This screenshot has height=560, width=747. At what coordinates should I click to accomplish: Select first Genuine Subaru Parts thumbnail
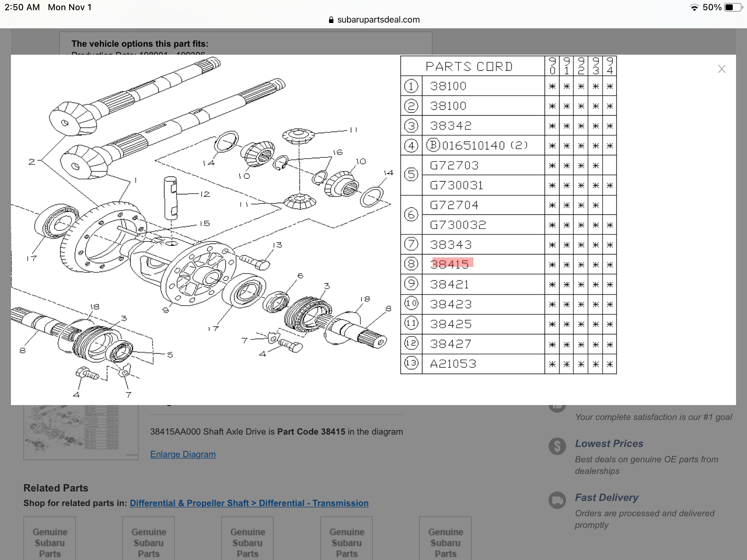coord(50,539)
